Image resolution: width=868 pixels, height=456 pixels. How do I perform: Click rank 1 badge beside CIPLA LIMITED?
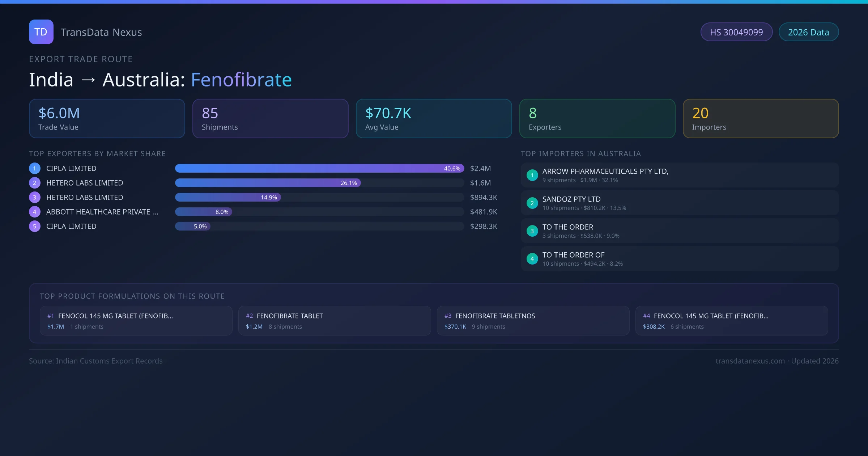(x=35, y=168)
